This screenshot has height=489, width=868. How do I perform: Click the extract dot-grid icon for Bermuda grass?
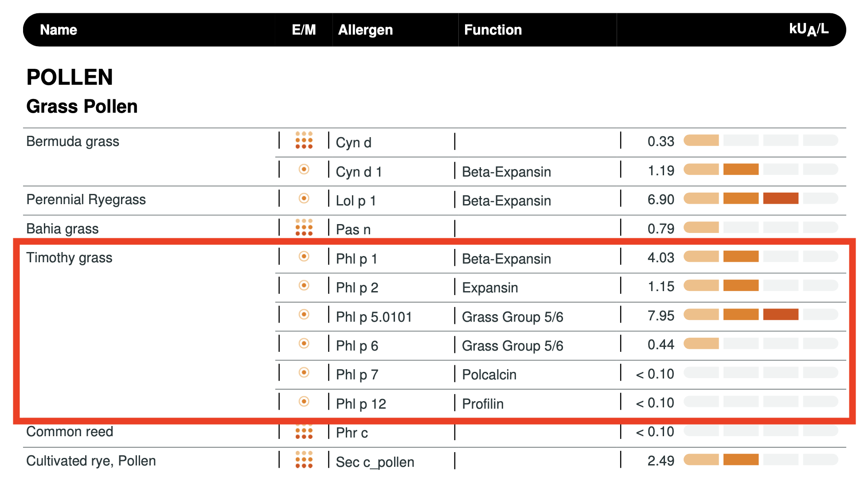304,140
